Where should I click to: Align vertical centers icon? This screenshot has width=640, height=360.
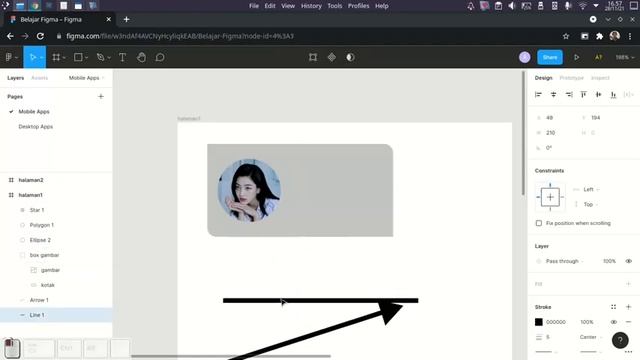[x=598, y=95]
